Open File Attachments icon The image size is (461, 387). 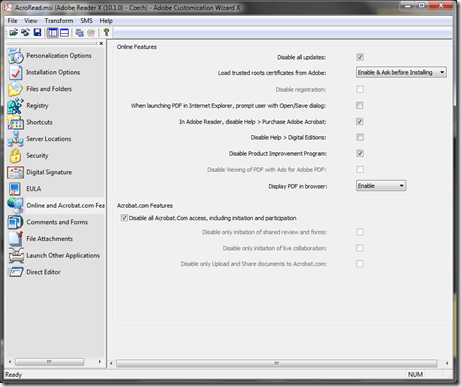coord(15,239)
